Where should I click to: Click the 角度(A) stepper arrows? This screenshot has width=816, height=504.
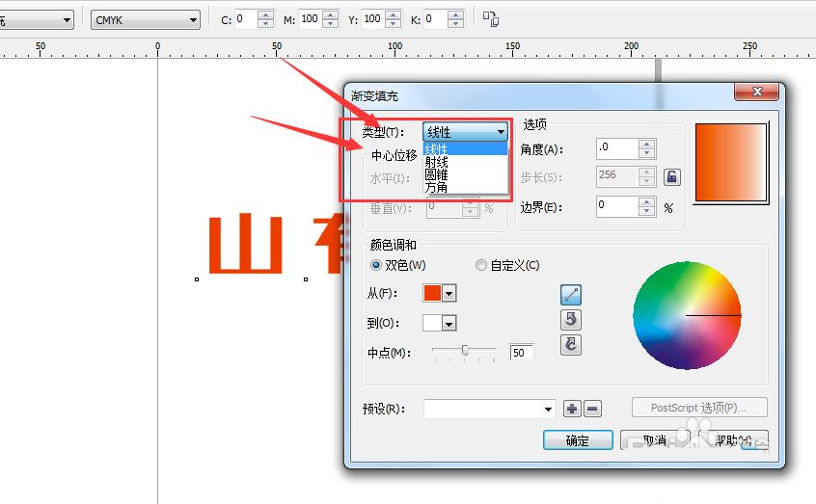(647, 148)
